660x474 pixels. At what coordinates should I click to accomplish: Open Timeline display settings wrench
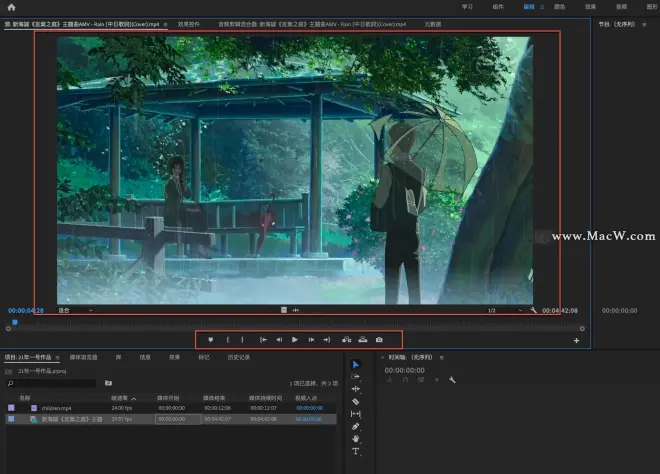[452, 380]
